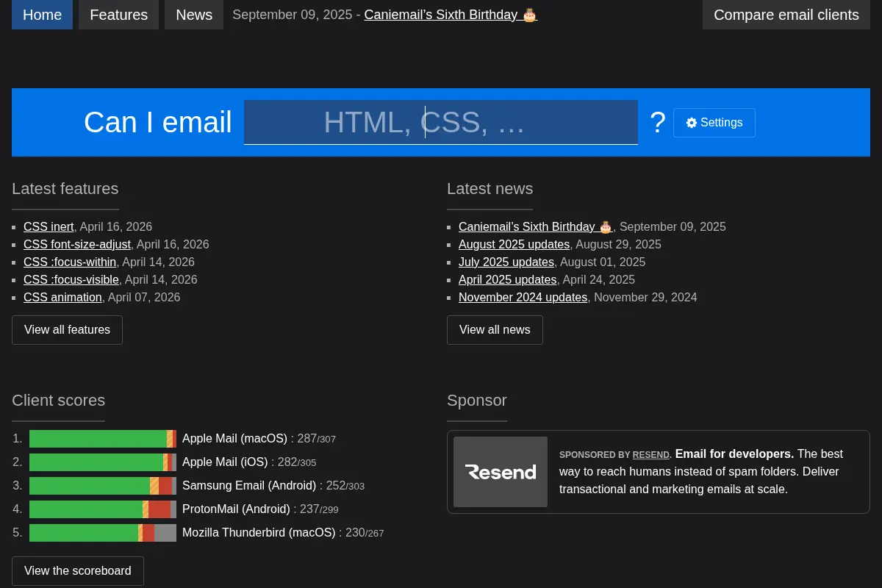Open the CSS animation link
The height and width of the screenshot is (588, 882).
click(62, 297)
